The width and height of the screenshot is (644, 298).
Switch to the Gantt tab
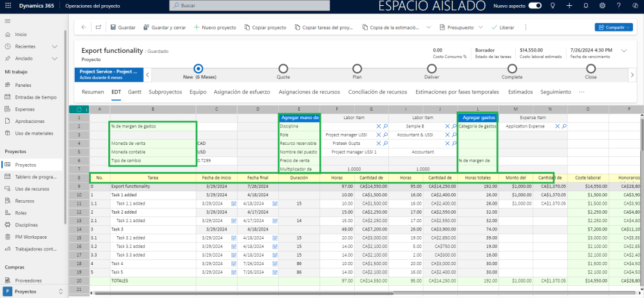135,92
